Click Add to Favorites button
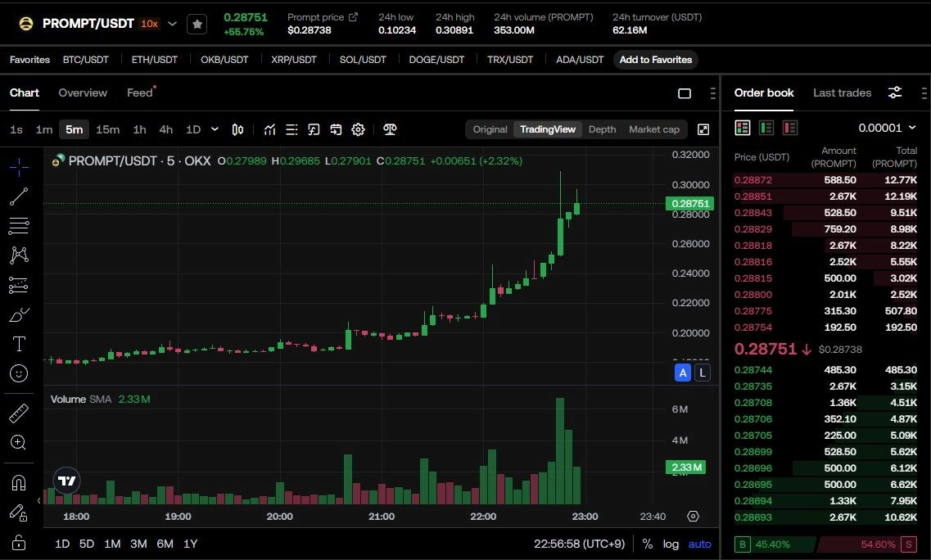931x560 pixels. click(656, 60)
